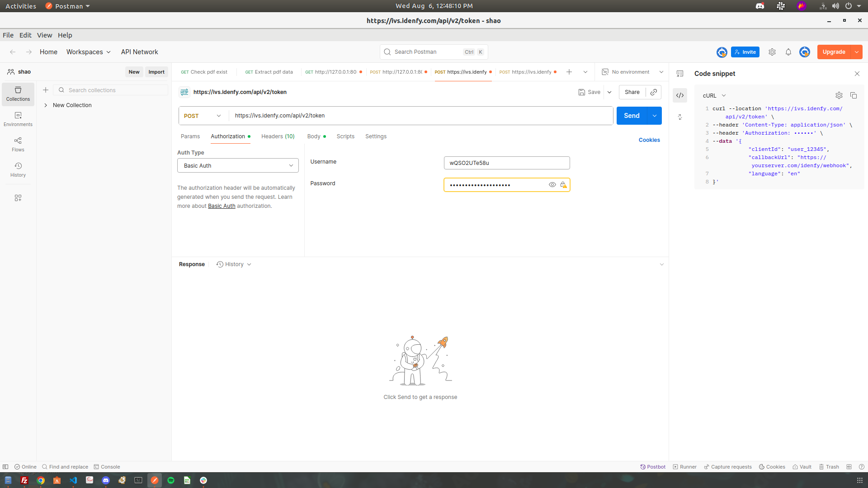Follow the Basic Auth documentation link
The width and height of the screenshot is (868, 488).
click(x=222, y=206)
